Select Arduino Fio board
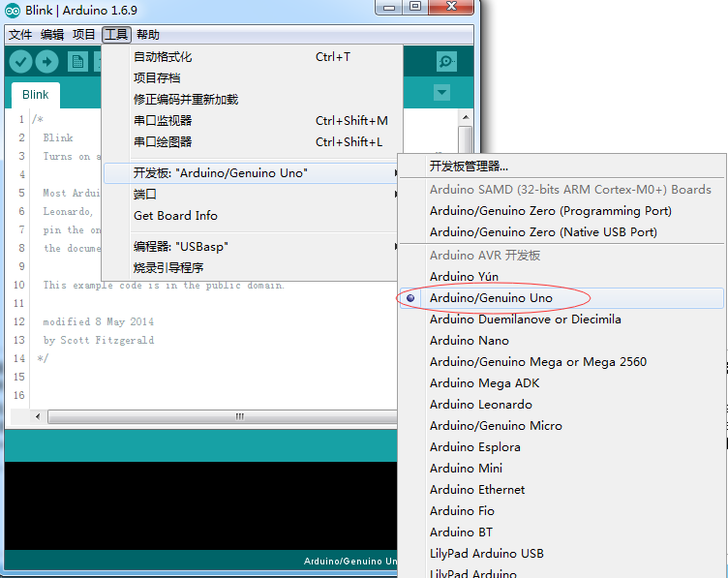Viewport: 728px width, 578px height. (561, 510)
